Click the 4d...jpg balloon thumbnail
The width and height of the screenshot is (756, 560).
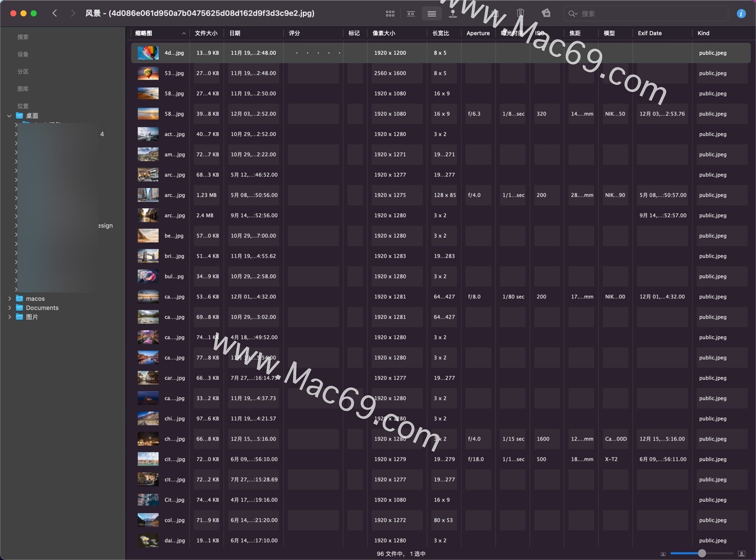pyautogui.click(x=148, y=53)
